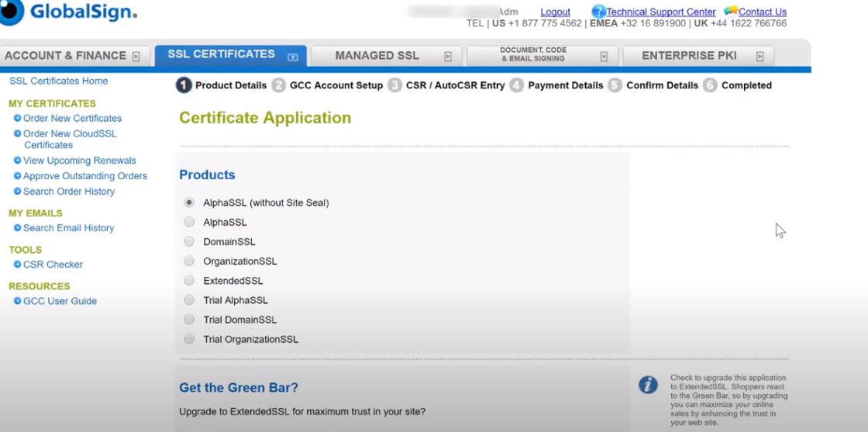Select AlphaSSL (without Site Seal) radio button

pyautogui.click(x=189, y=202)
